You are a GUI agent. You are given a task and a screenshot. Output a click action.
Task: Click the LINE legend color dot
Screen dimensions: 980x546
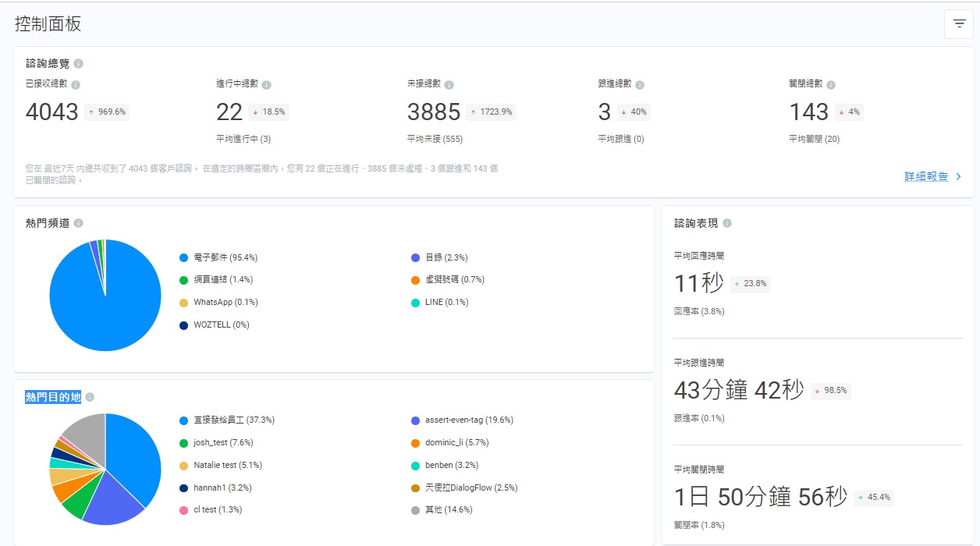tap(415, 303)
